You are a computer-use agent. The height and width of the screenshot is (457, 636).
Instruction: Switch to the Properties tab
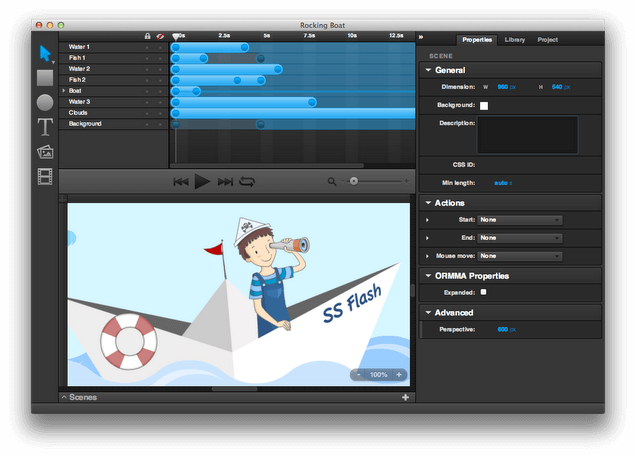[477, 40]
